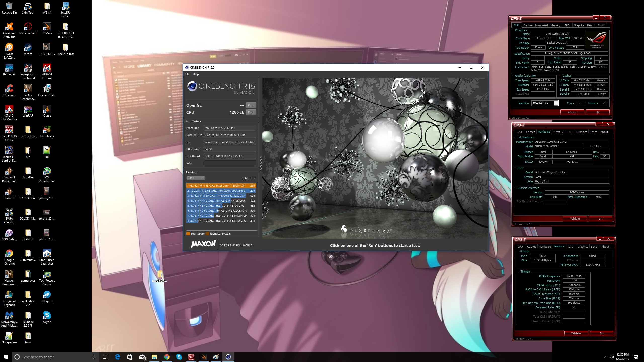Click the Task View taskbar button
Screen dimensions: 644x362
[x=105, y=357]
